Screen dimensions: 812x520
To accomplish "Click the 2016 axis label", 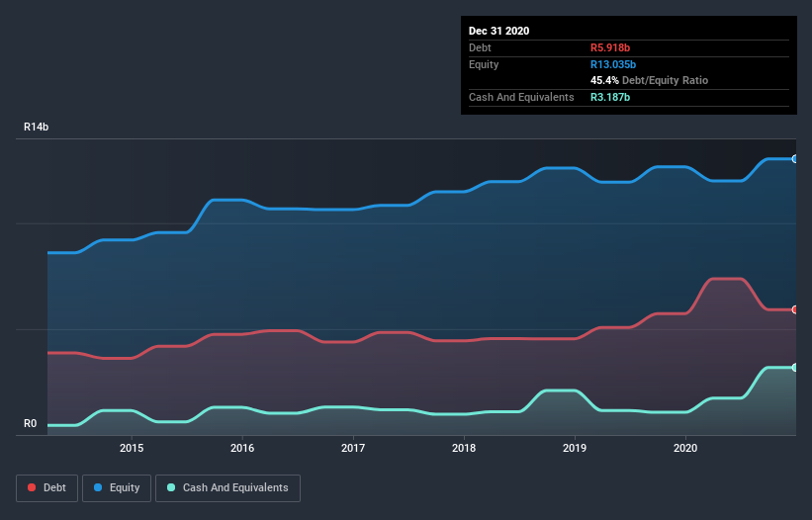I will (242, 448).
